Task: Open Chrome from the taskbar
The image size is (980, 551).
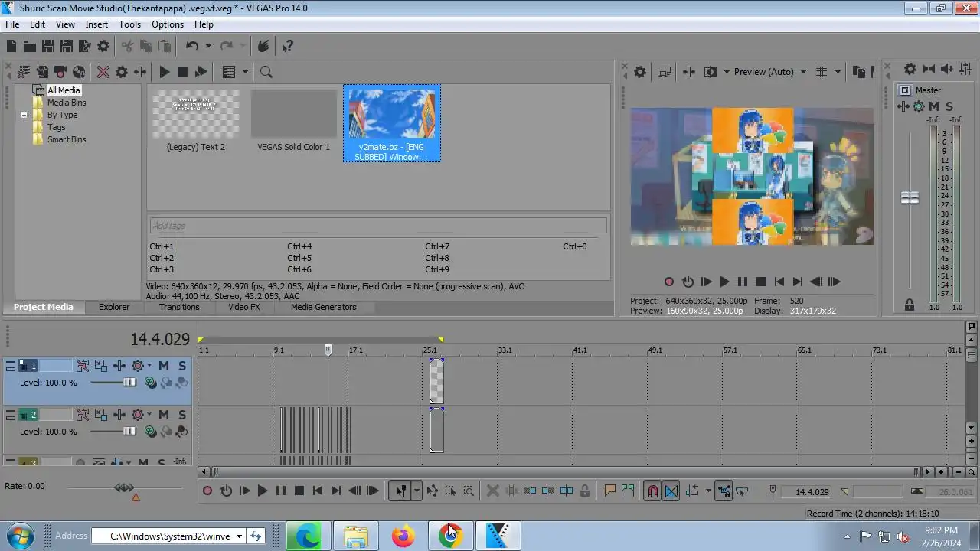Action: (450, 536)
